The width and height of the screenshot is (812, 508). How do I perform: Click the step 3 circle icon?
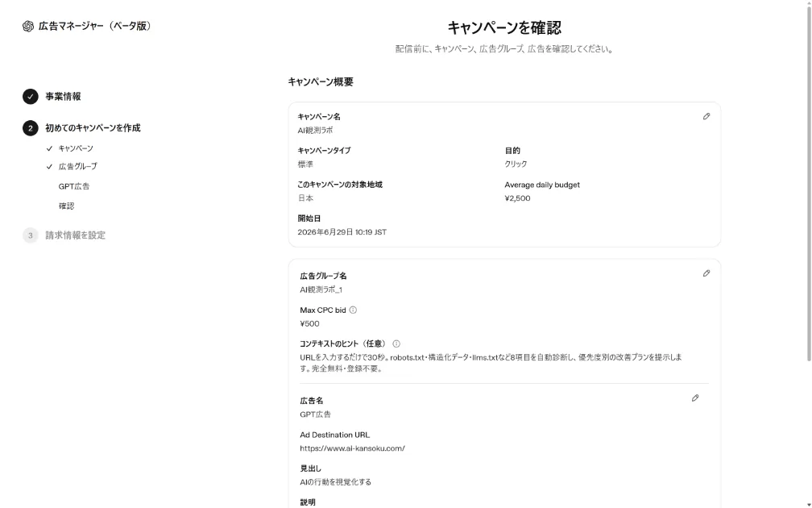pyautogui.click(x=30, y=235)
